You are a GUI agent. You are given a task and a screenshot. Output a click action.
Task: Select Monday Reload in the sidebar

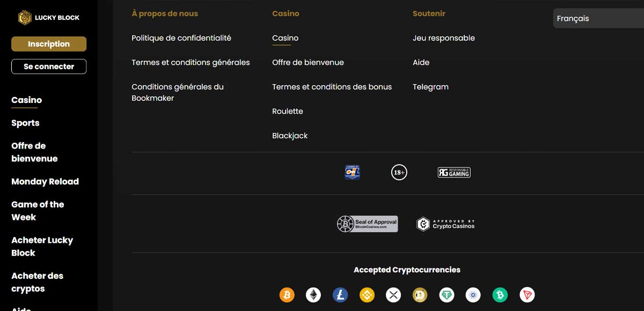click(45, 182)
